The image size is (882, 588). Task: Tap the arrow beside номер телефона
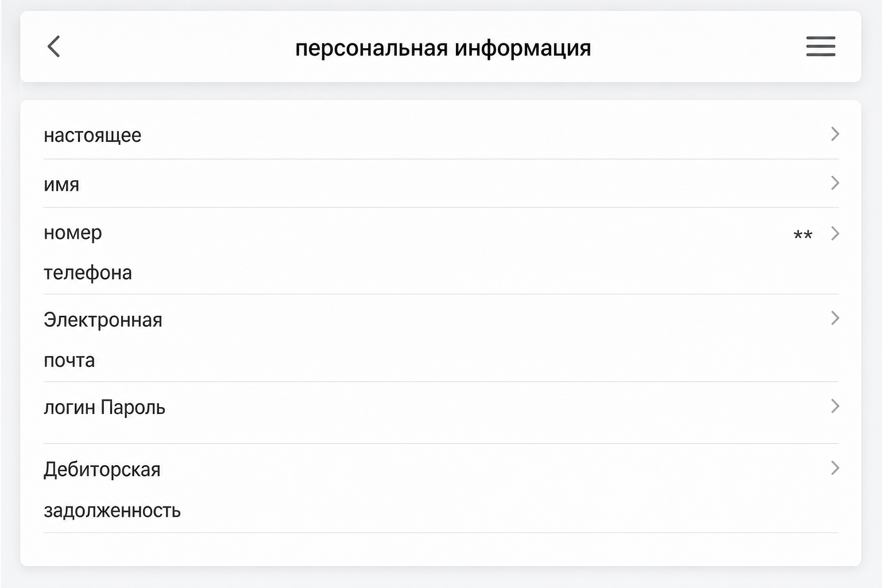tap(835, 233)
